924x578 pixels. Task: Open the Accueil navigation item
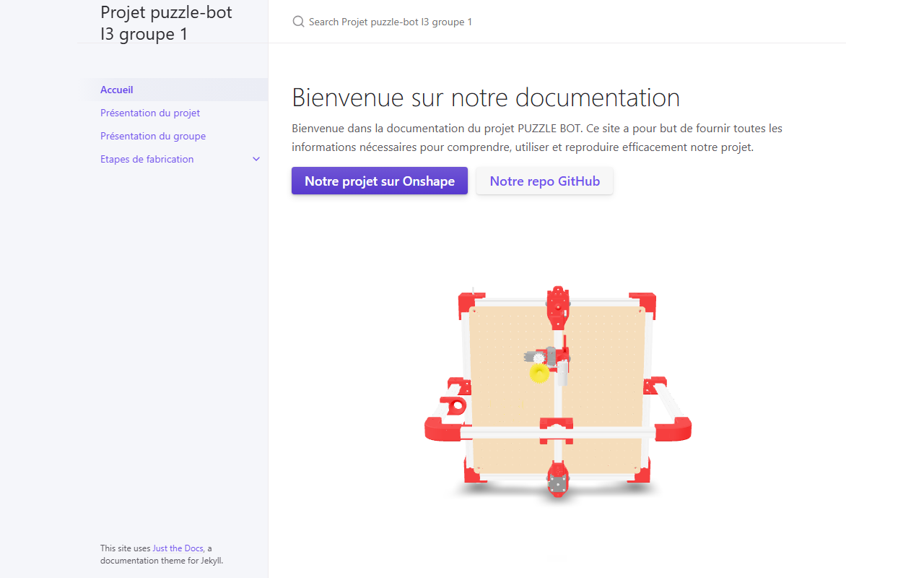point(173,90)
